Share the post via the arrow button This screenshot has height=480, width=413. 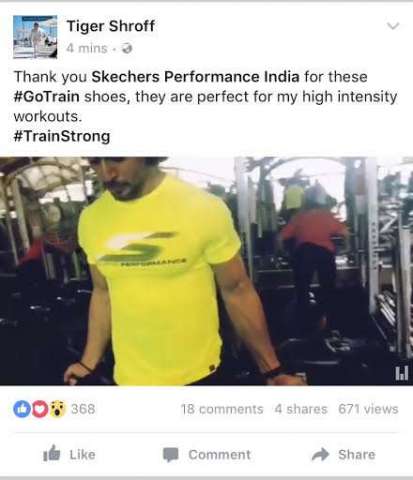tap(344, 455)
